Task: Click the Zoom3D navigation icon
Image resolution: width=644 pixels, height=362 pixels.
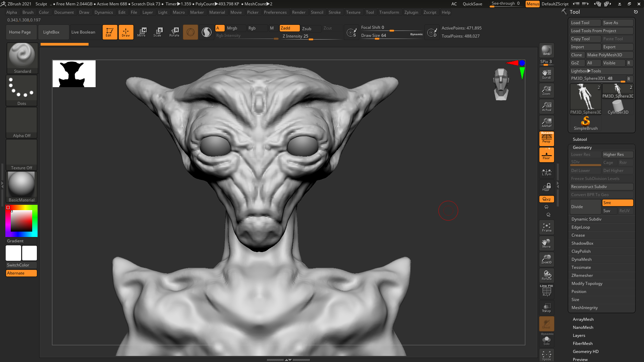Action: (x=546, y=259)
